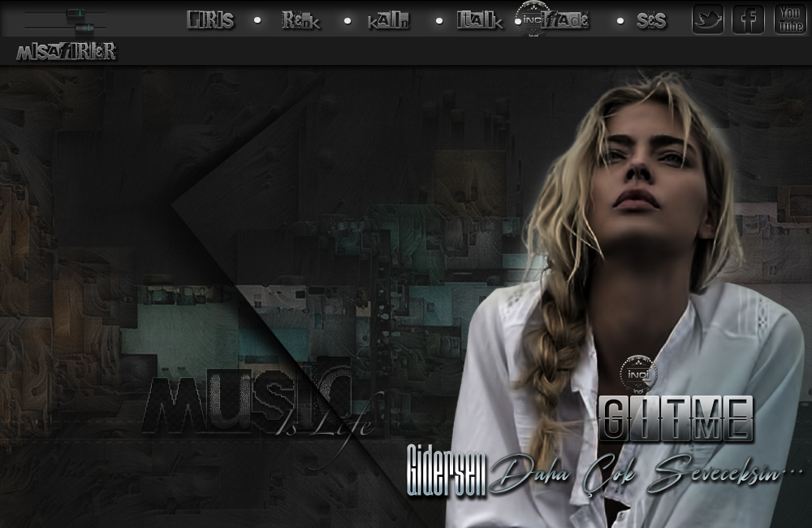Open the Renk color picker menu
The image size is (812, 528).
(300, 21)
